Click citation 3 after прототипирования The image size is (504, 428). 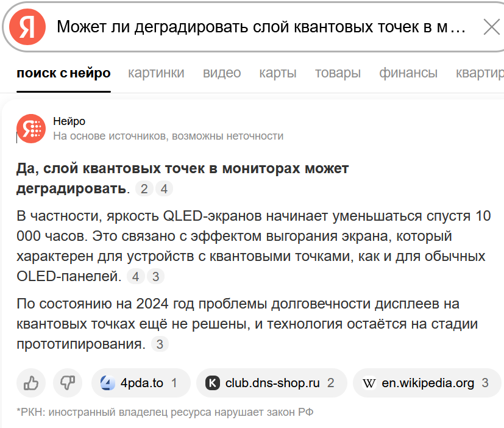coord(159,344)
